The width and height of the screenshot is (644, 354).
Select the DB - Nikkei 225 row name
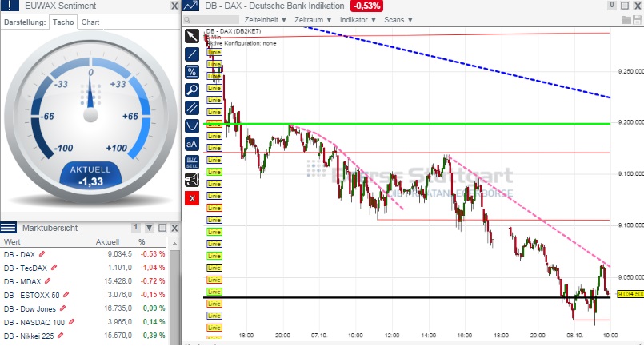point(29,336)
